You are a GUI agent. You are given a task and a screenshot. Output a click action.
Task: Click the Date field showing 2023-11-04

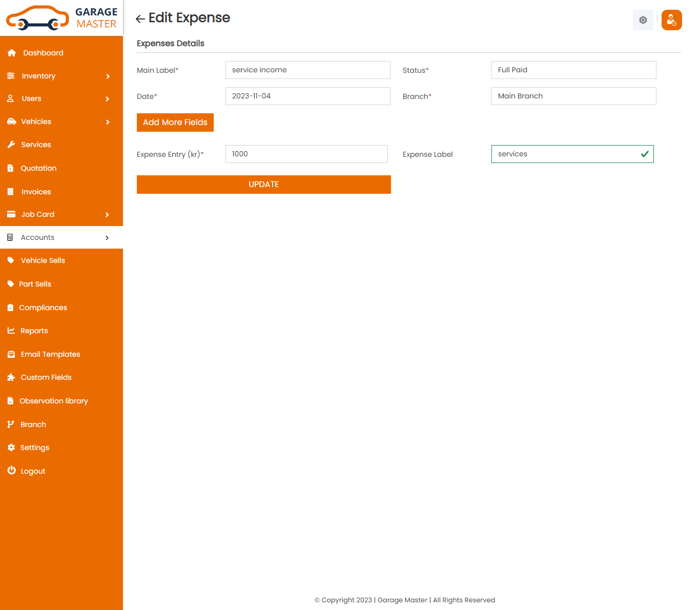307,96
